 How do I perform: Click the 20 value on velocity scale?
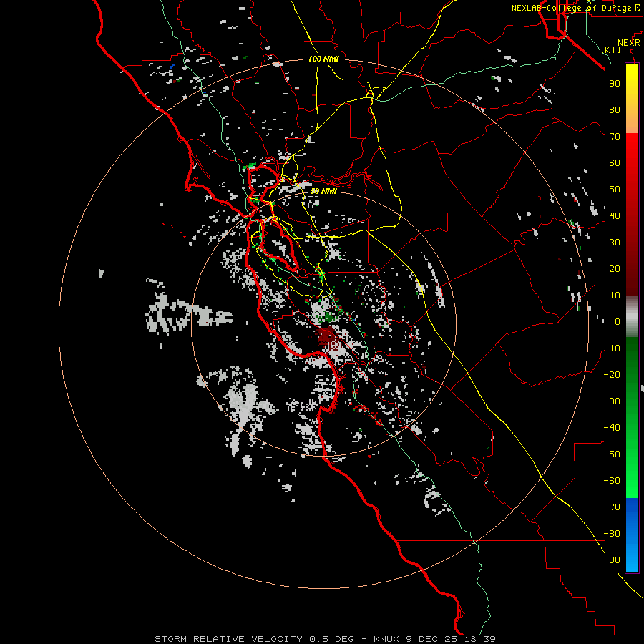tap(615, 269)
